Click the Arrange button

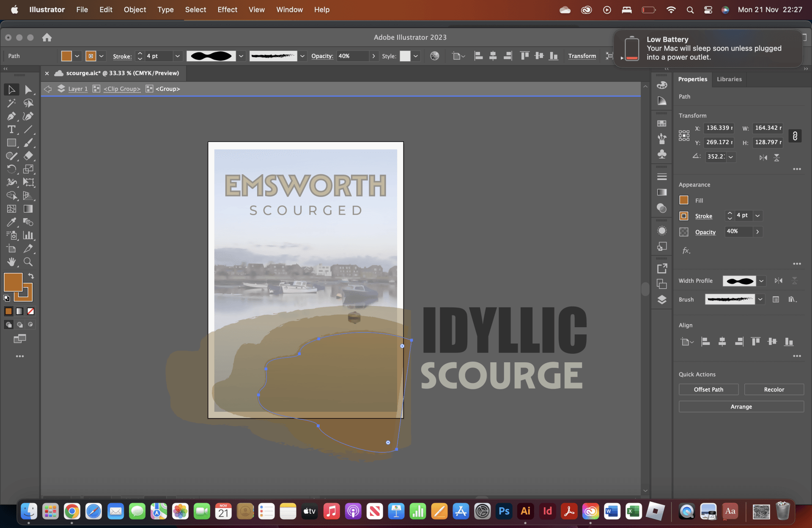point(741,406)
